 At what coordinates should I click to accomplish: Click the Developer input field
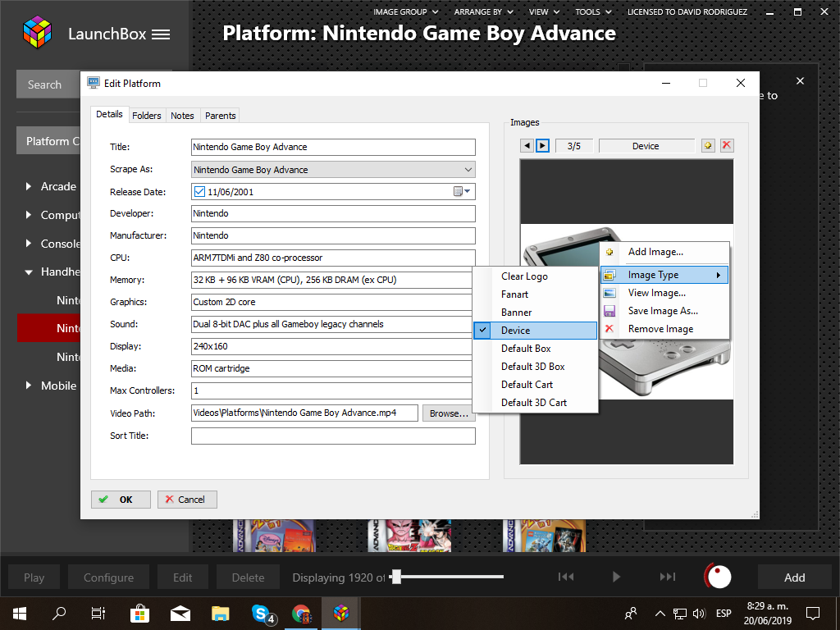333,213
